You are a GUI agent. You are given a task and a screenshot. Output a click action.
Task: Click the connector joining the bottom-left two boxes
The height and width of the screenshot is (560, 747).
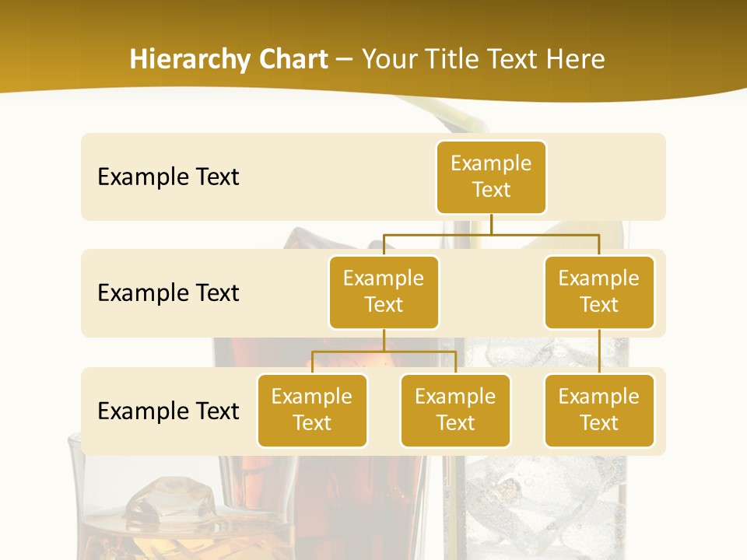point(384,352)
